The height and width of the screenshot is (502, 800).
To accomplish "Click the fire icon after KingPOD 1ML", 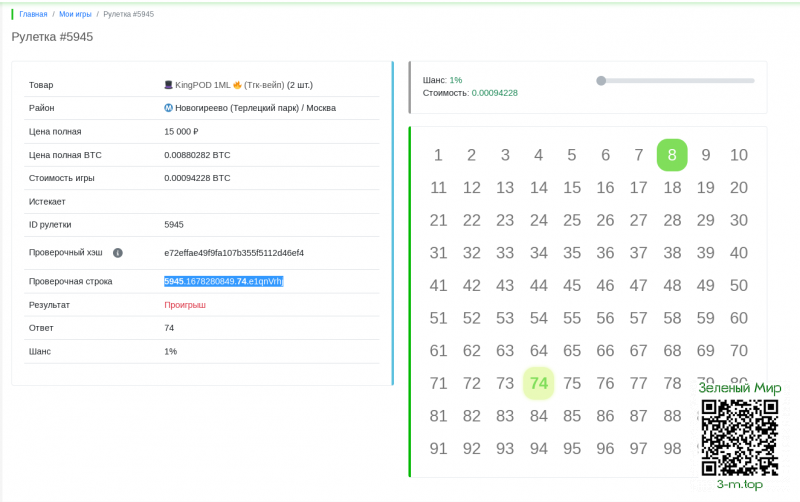I will (238, 85).
